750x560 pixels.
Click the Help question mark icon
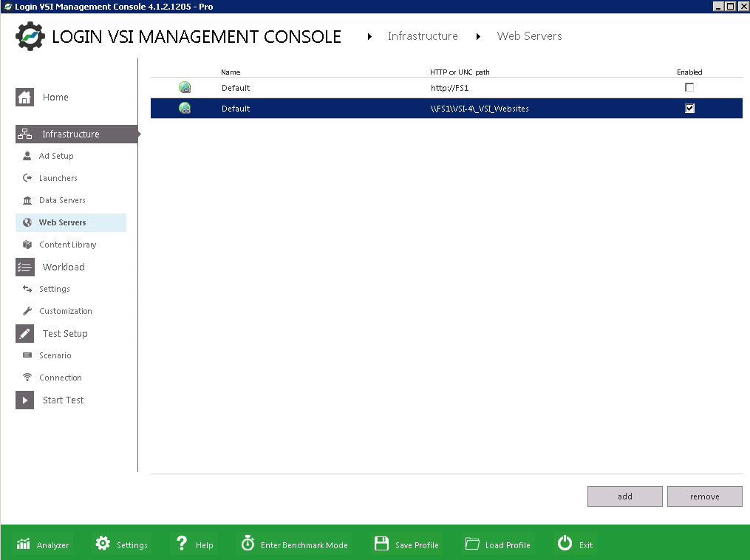pyautogui.click(x=182, y=543)
